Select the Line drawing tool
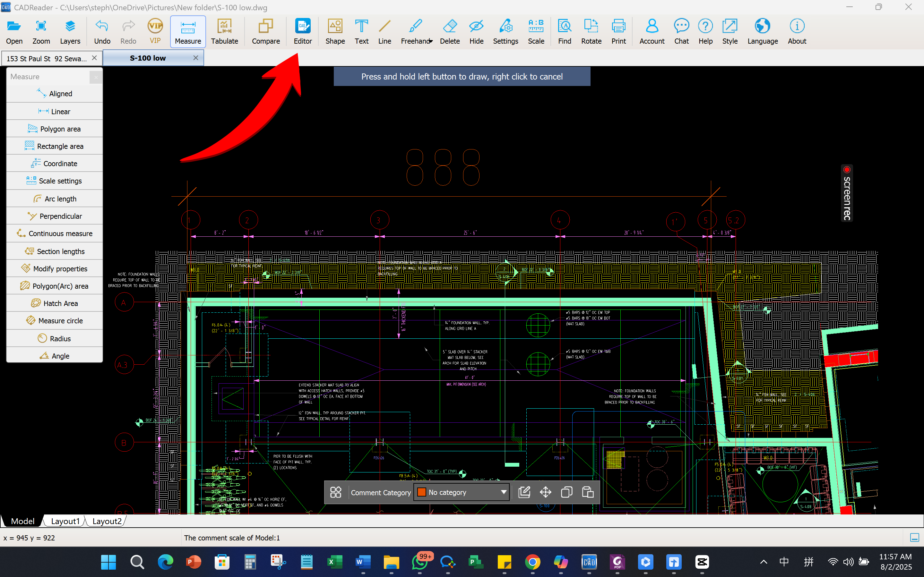 (x=384, y=32)
